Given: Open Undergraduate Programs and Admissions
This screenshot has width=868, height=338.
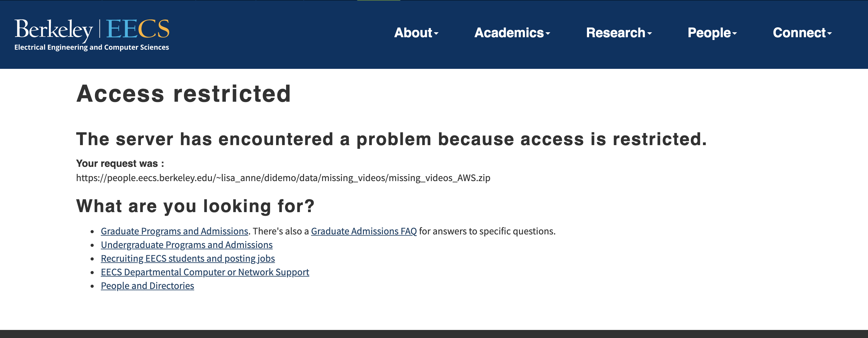Looking at the screenshot, I should click(x=187, y=245).
